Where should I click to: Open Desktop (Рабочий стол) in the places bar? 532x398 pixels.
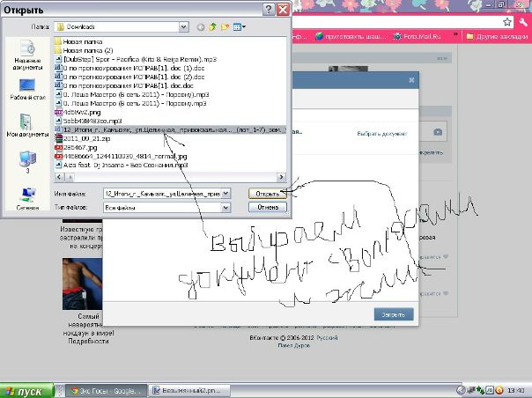[x=27, y=89]
